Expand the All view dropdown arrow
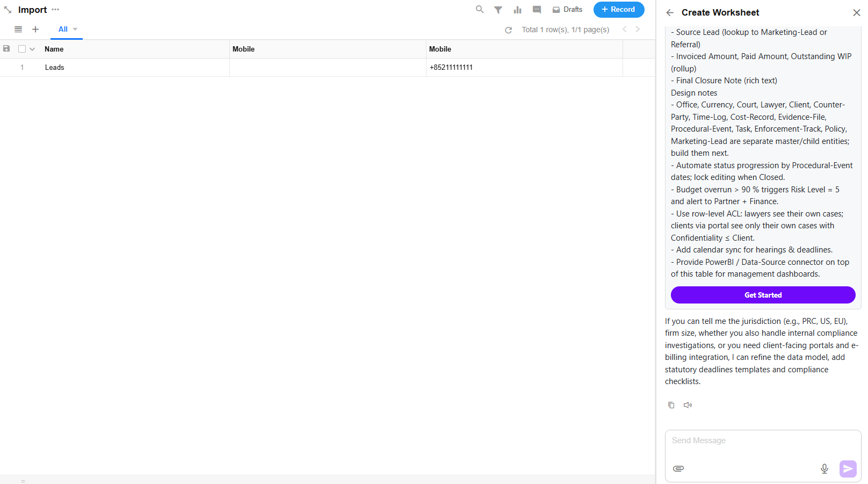Screen dimensions: 868x484 pyautogui.click(x=75, y=30)
